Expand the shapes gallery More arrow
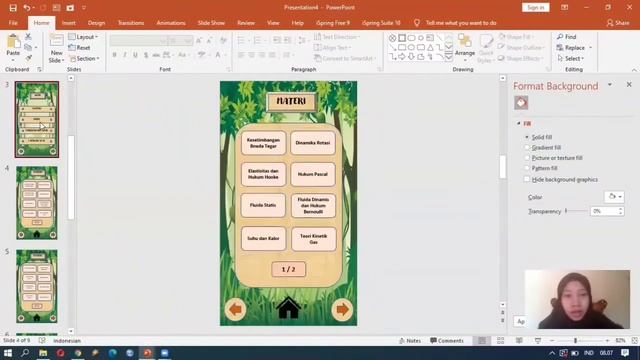This screenshot has height=360, width=640. 449,57
